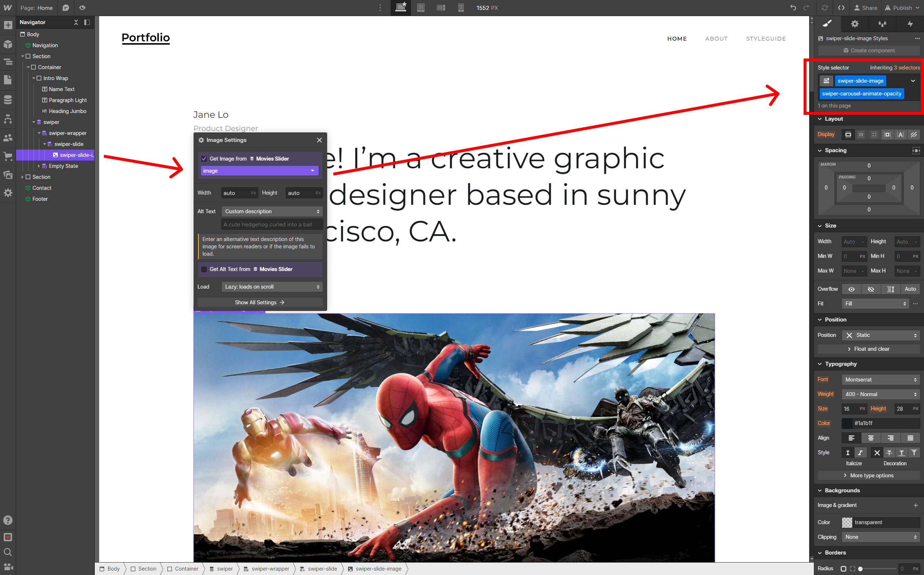Check Get Alt Text from Movies Slider
Image resolution: width=924 pixels, height=575 pixels.
tap(204, 269)
